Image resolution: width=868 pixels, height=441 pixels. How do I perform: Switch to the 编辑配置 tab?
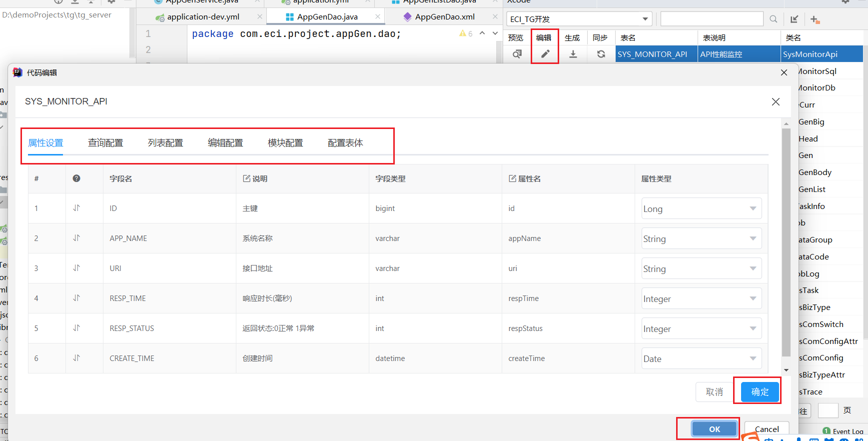225,143
